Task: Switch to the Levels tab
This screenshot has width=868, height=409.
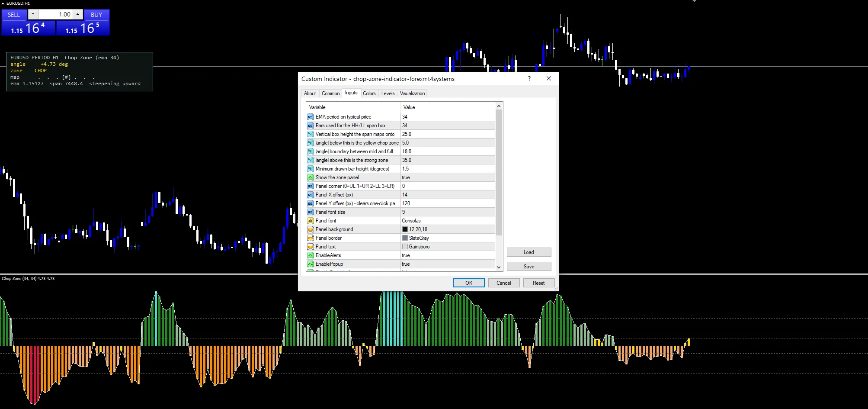Action: (x=388, y=93)
